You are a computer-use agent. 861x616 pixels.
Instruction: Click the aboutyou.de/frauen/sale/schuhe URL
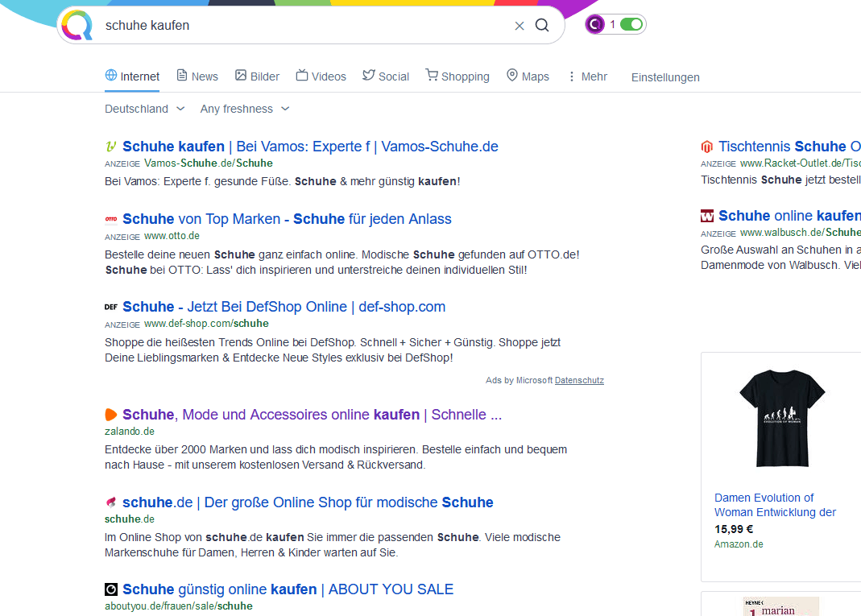(x=179, y=606)
